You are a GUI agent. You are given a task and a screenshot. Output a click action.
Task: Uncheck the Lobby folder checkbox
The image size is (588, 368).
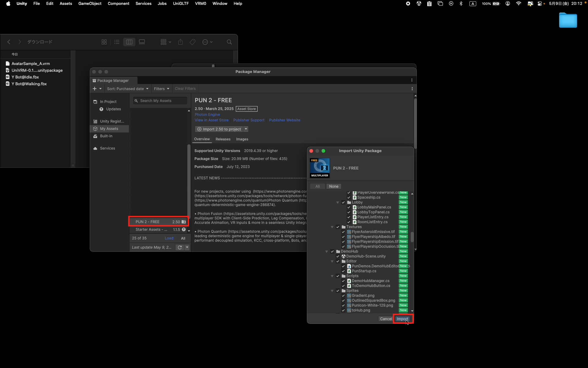pyautogui.click(x=343, y=202)
